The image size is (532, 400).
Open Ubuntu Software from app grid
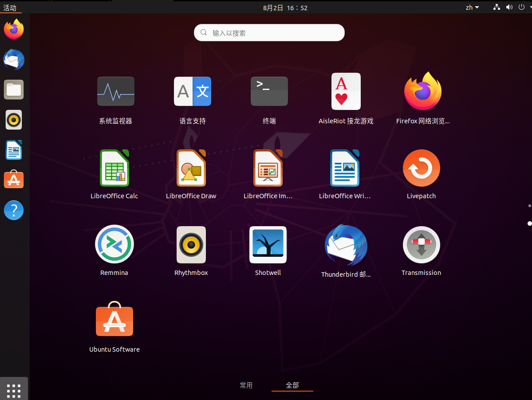click(114, 319)
